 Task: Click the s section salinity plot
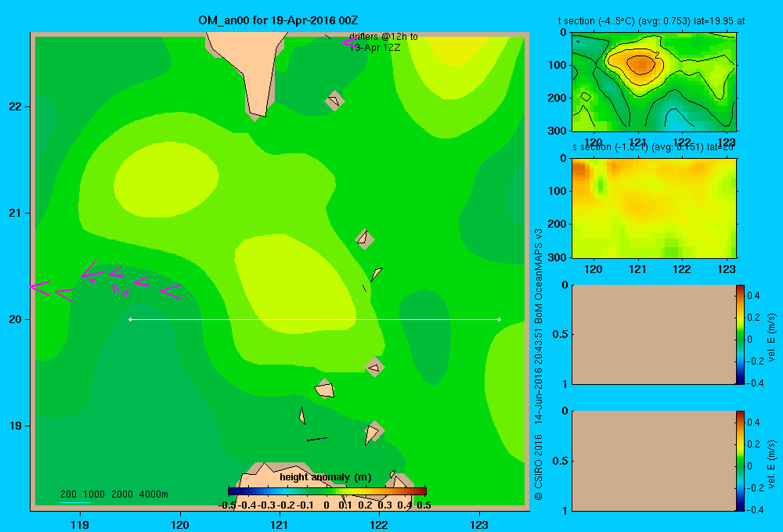point(654,208)
